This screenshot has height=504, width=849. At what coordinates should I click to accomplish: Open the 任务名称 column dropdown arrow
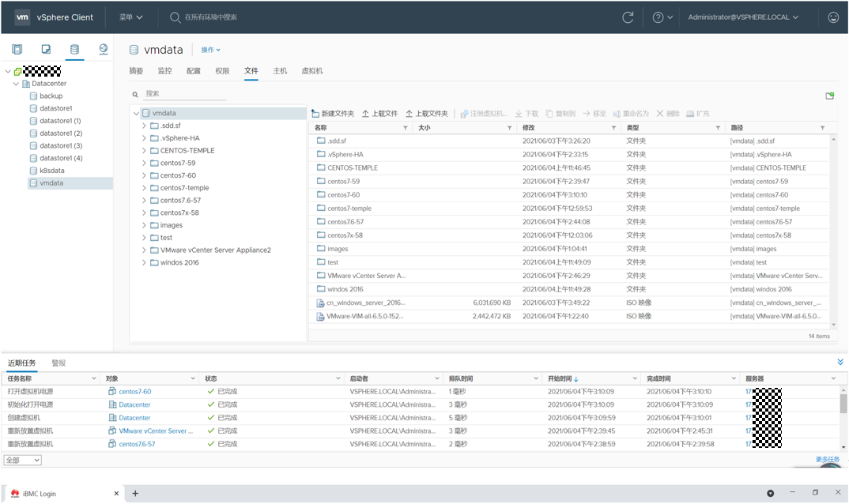pyautogui.click(x=93, y=378)
